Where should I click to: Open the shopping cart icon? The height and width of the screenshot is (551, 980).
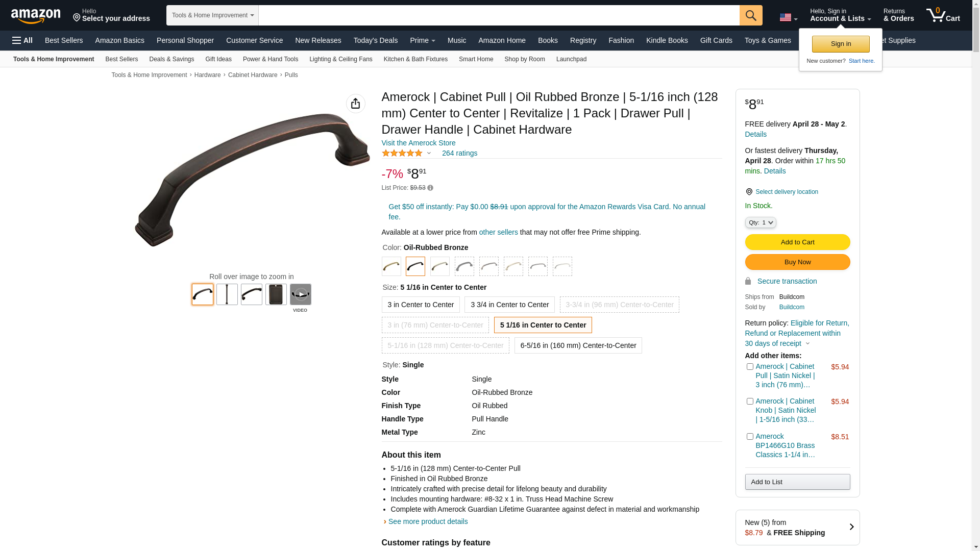pos(943,15)
